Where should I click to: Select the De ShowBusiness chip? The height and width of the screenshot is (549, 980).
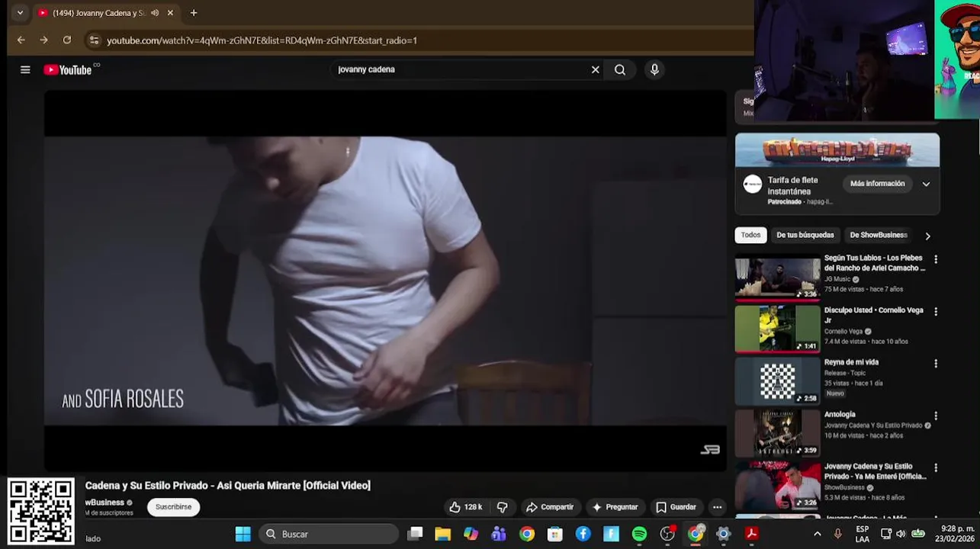point(879,235)
